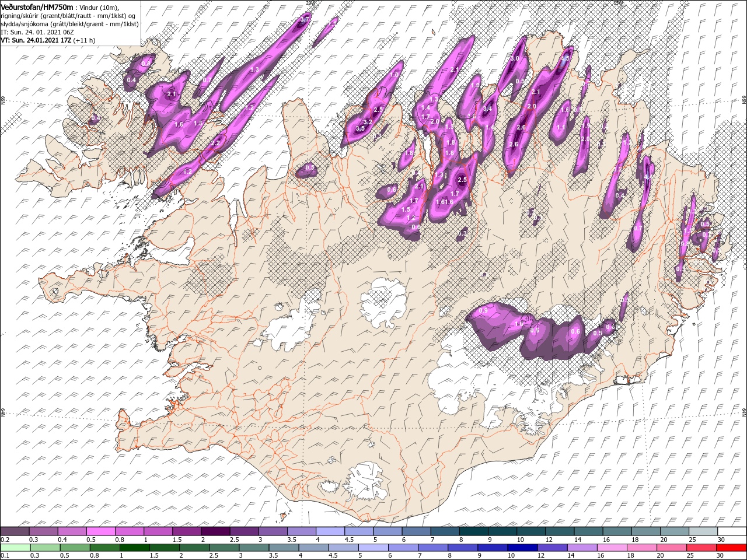Click the 'rigning/skúrir' legend description line
Screen dimensions: 747x560
68,16
